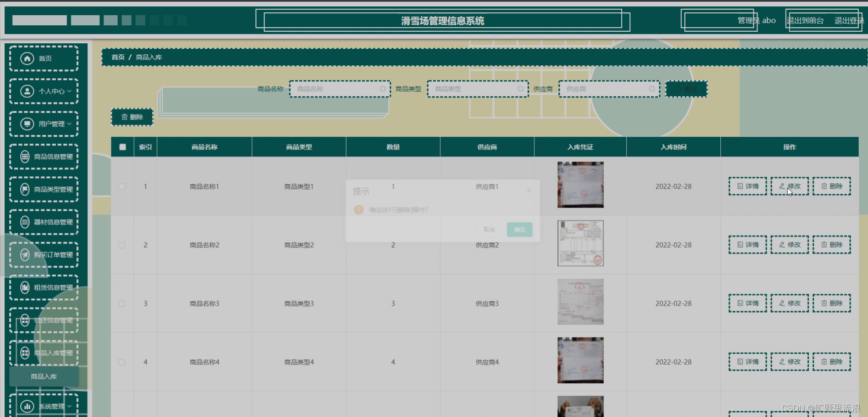
Task: Expand the 用户管理 menu chevron
Action: [x=69, y=124]
